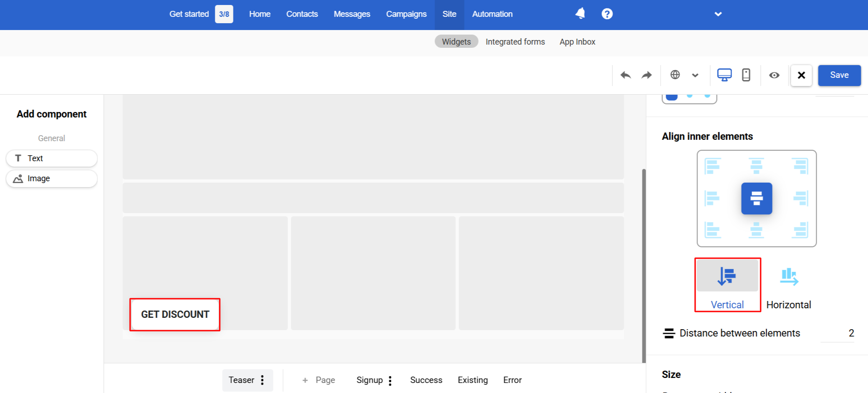Add an Image component
The width and height of the screenshot is (868, 393).
[x=51, y=179]
